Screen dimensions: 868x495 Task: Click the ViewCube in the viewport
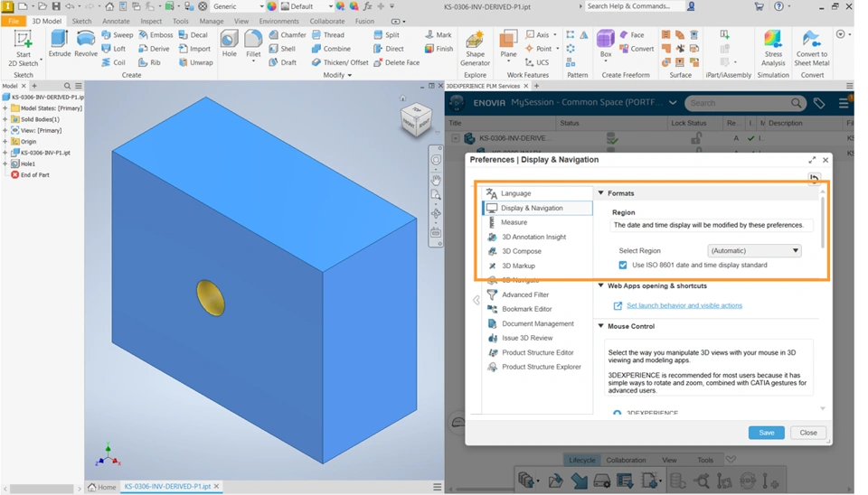coord(416,118)
